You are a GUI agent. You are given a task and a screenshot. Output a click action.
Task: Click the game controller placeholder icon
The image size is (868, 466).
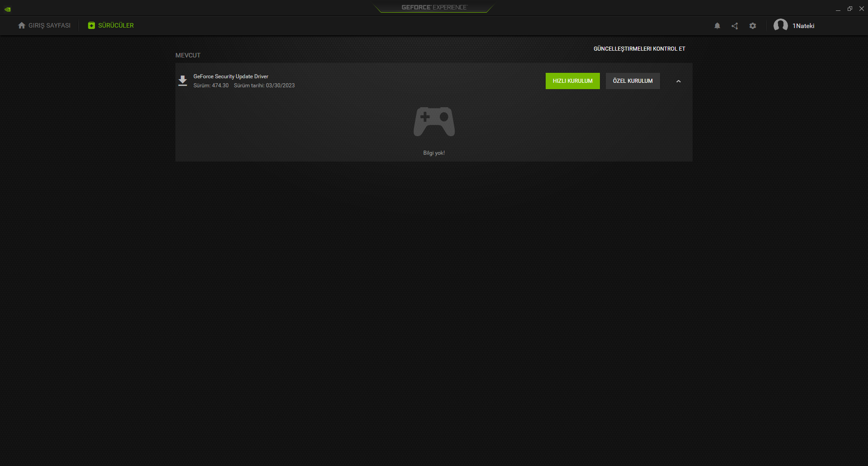click(434, 122)
